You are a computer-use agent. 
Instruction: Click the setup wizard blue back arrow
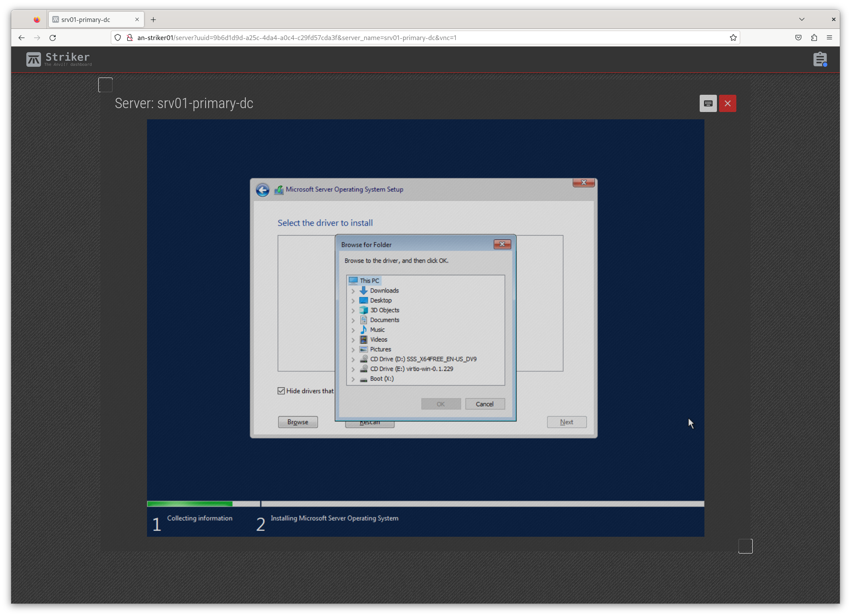(263, 190)
